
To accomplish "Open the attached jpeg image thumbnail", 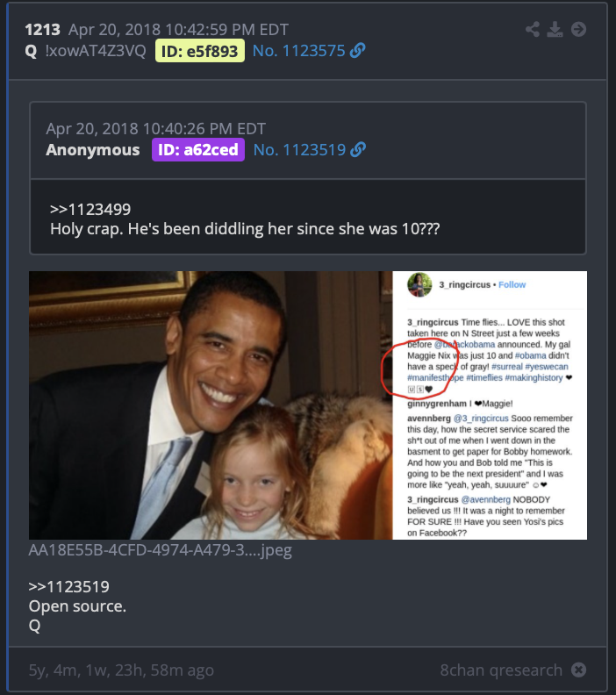I will click(308, 405).
